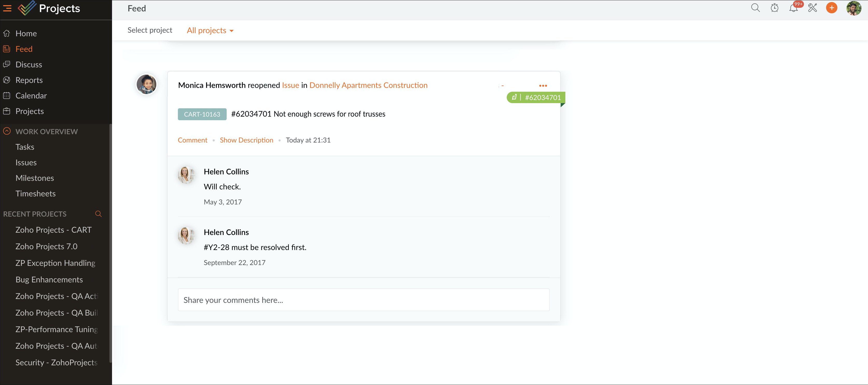Click the Comment link on the post
Image resolution: width=868 pixels, height=385 pixels.
point(192,140)
